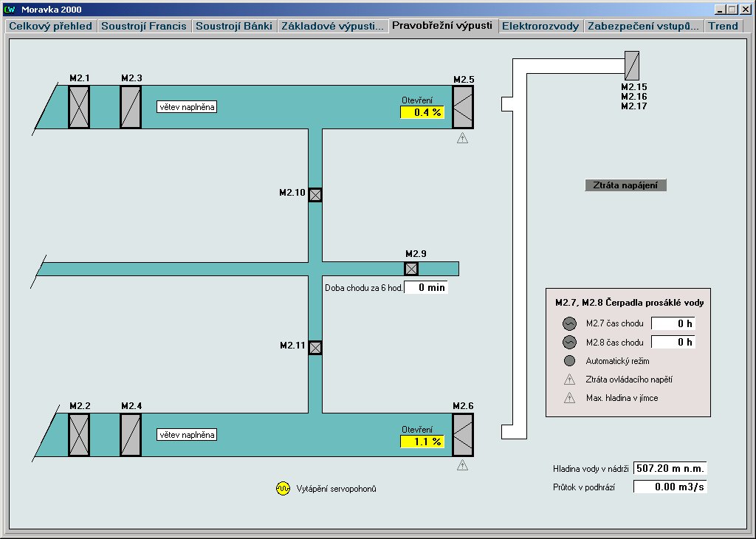
Task: Click the Ztráta ovládacího napětí warning icon
Action: coord(569,380)
